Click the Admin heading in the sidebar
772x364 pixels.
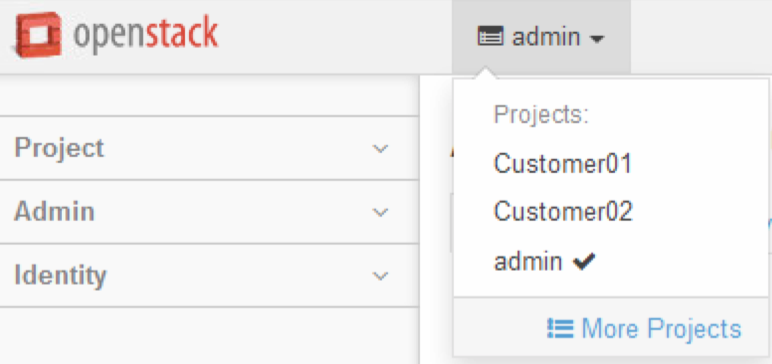coord(54,211)
